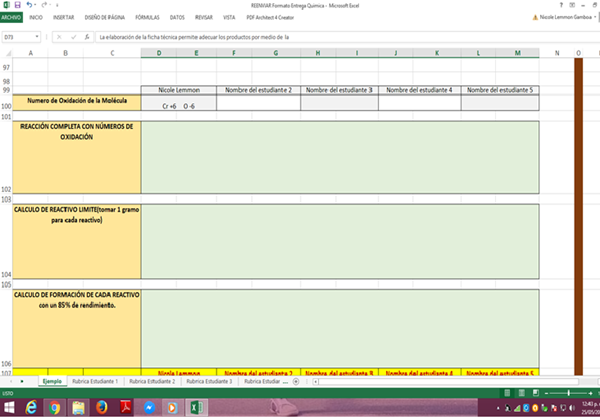Open File Explorer from the taskbar
Screen dimensions: 600x420
pos(78,408)
